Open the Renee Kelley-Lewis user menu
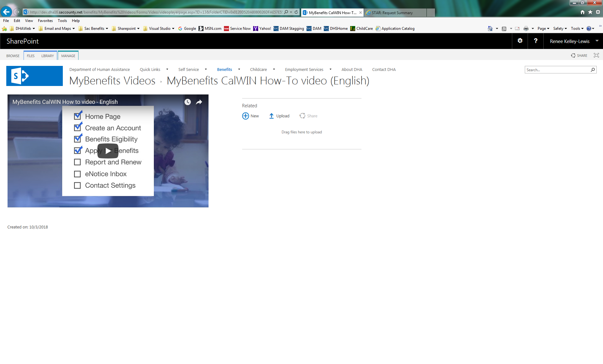The height and width of the screenshot is (364, 603). 573,41
